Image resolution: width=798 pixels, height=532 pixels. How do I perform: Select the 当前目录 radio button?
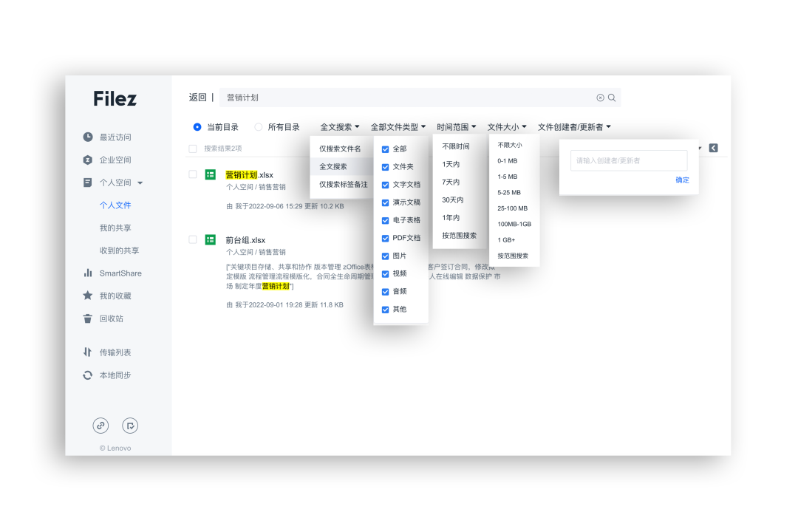click(x=197, y=127)
